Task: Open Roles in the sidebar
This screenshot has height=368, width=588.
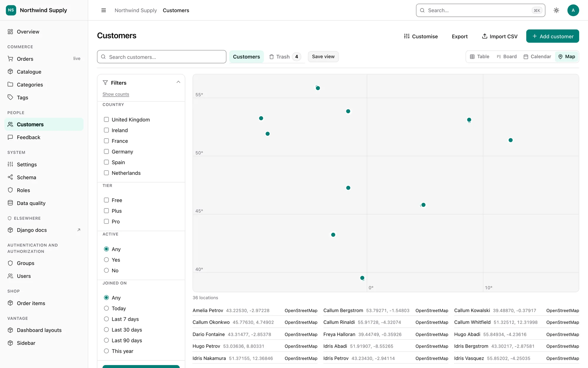Action: [x=44, y=190]
